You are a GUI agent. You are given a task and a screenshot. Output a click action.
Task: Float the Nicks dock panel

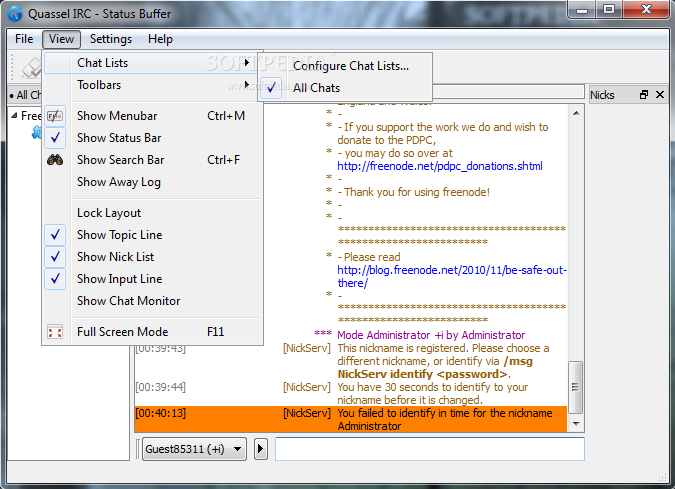click(644, 95)
